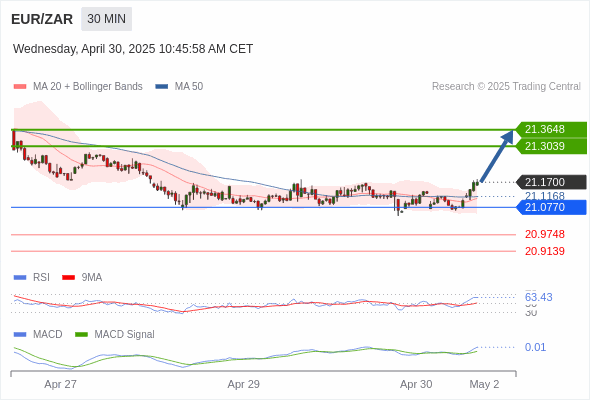Click the MA 50 blue legend swatch
Image resolution: width=590 pixels, height=400 pixels.
[x=162, y=87]
